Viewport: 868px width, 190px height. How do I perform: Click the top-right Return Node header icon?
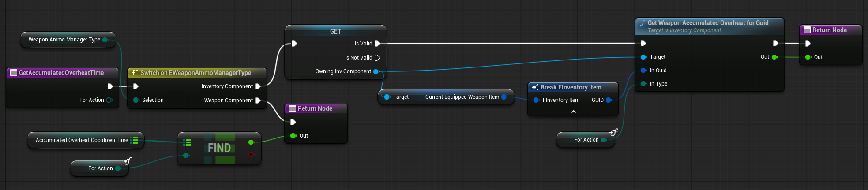click(807, 30)
